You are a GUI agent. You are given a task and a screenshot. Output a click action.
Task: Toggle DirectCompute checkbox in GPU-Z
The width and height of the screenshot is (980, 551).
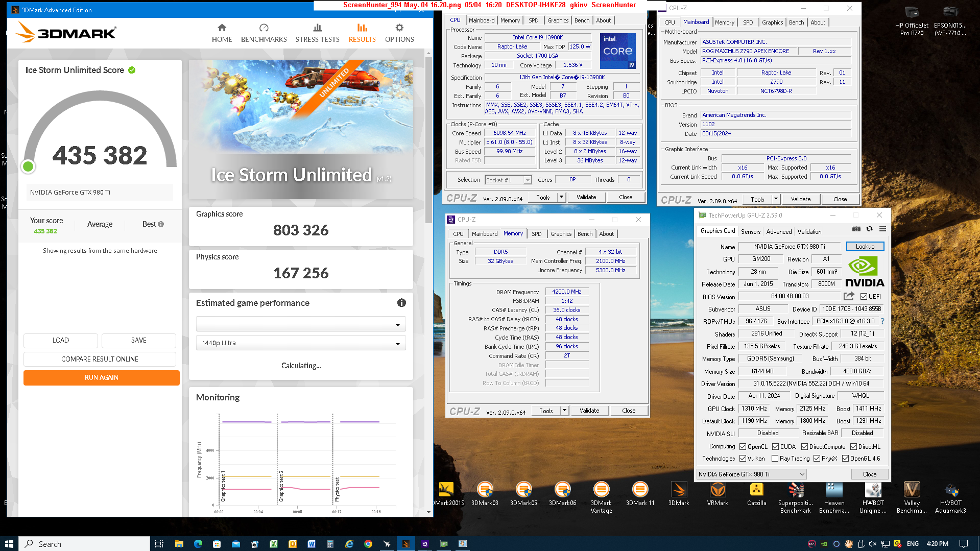(x=804, y=447)
